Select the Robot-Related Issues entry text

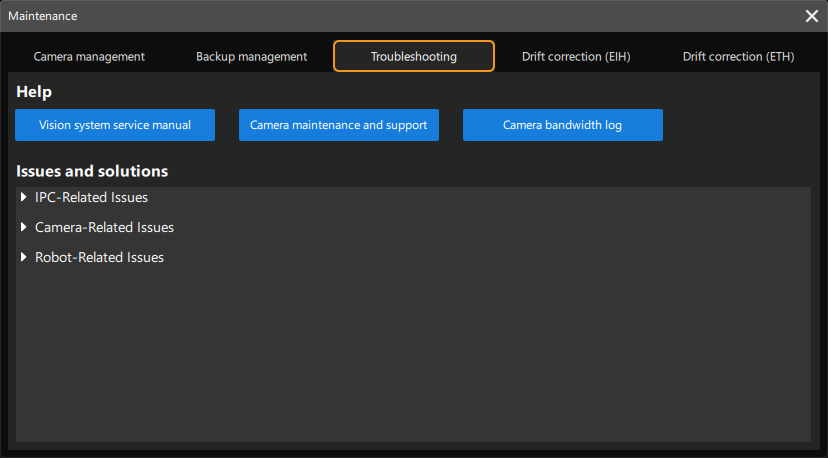point(99,258)
